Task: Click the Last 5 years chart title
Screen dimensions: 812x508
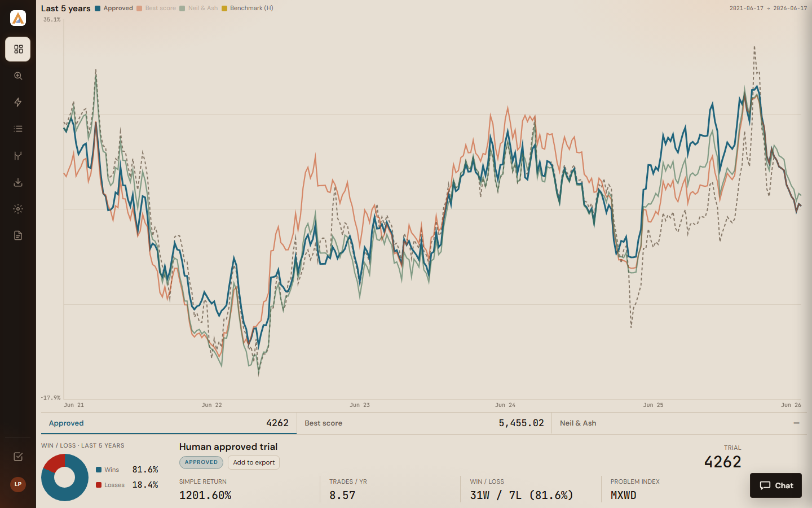Action: (x=65, y=8)
